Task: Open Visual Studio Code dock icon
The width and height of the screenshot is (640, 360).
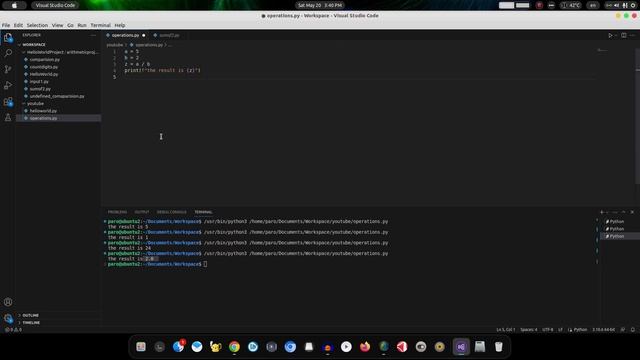Action: click(461, 347)
